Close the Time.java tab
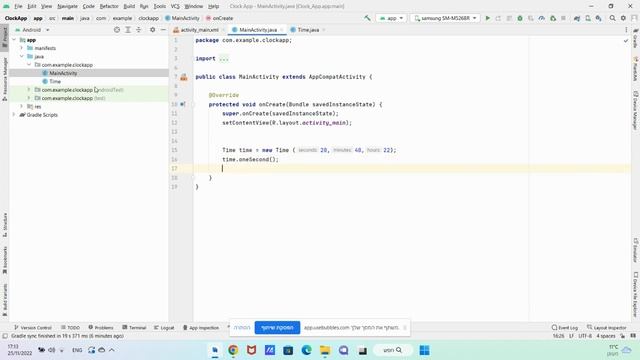The width and height of the screenshot is (640, 360). [x=324, y=30]
